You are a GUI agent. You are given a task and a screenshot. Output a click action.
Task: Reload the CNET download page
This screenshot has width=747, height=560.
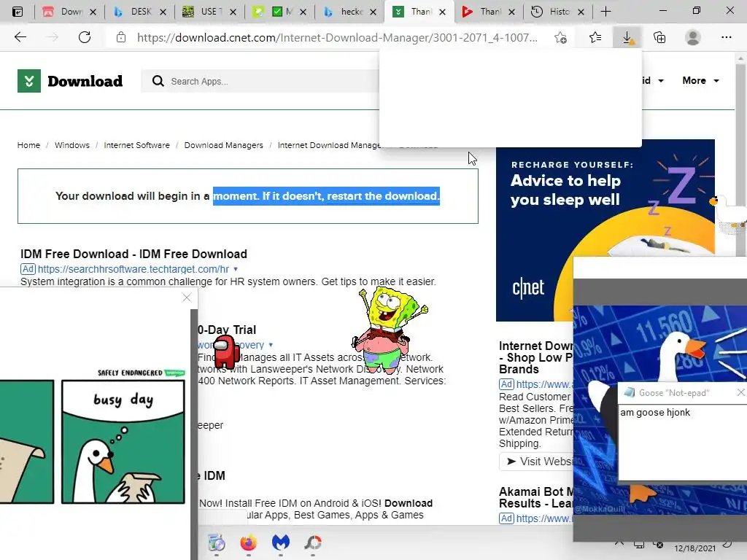[85, 37]
